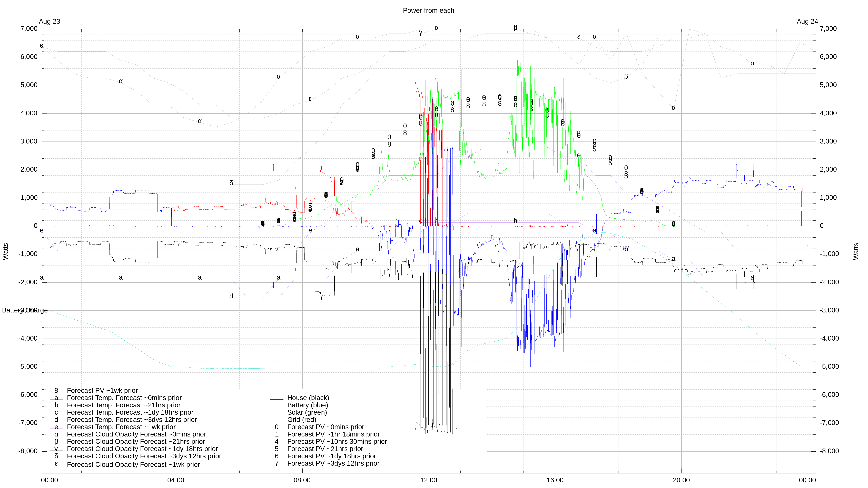868x488 pixels.
Task: Click legend 'Forecast PV ~0mins prior'
Action: tap(325, 427)
